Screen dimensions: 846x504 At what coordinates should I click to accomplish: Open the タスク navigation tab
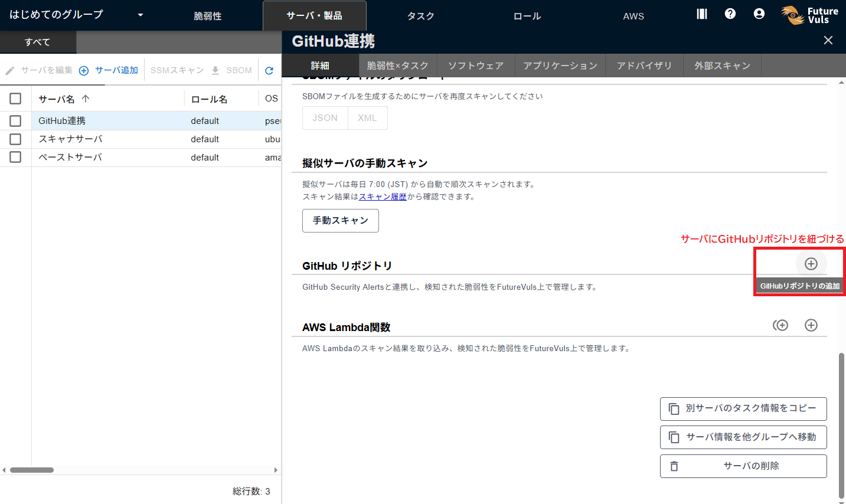click(421, 16)
